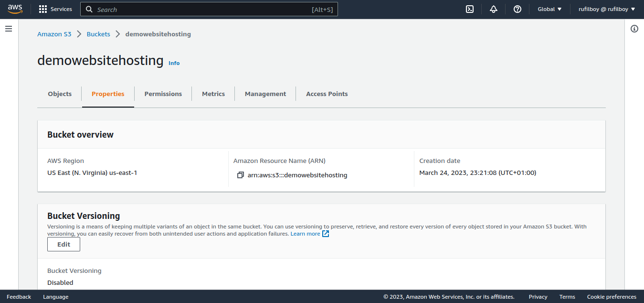This screenshot has width=644, height=303.
Task: Open Cookie preferences in the footer
Action: pyautogui.click(x=612, y=297)
